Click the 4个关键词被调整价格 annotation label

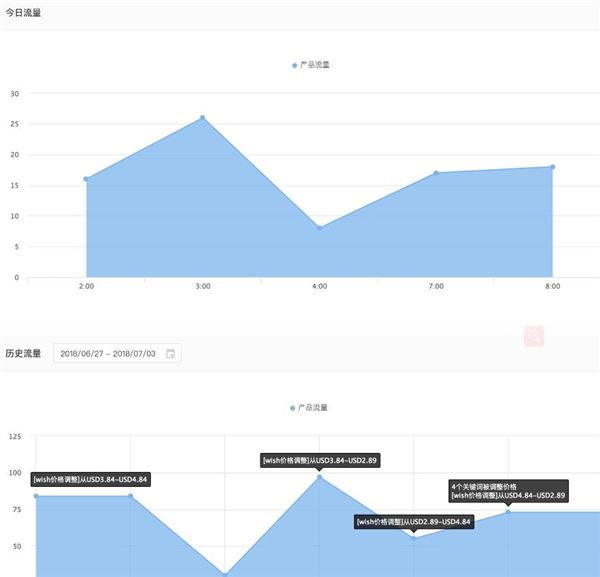pyautogui.click(x=509, y=491)
